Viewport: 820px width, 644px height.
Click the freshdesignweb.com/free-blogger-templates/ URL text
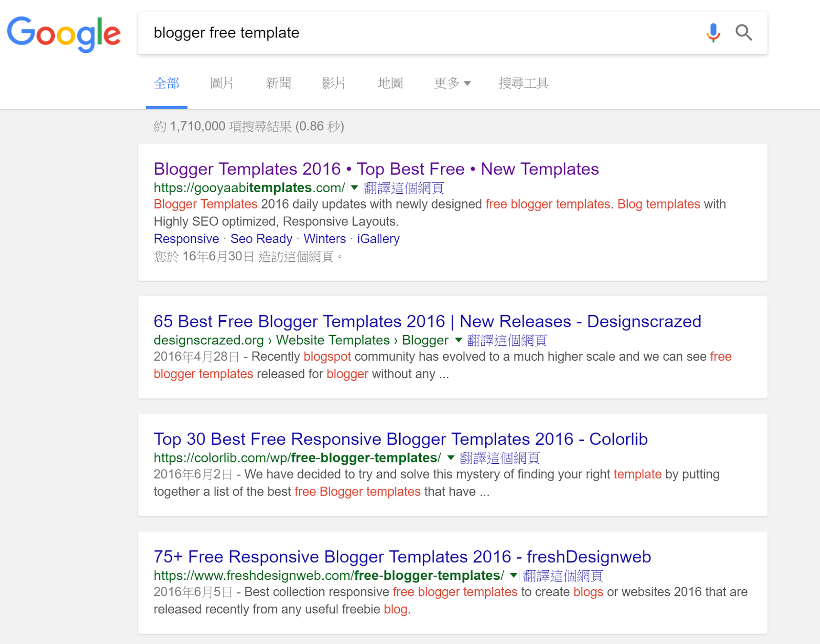coord(329,576)
